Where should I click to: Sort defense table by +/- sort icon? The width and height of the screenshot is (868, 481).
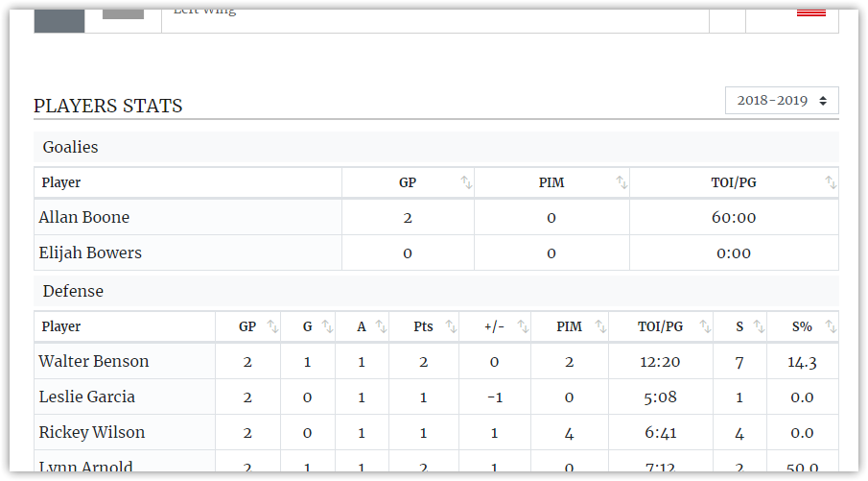coord(523,326)
